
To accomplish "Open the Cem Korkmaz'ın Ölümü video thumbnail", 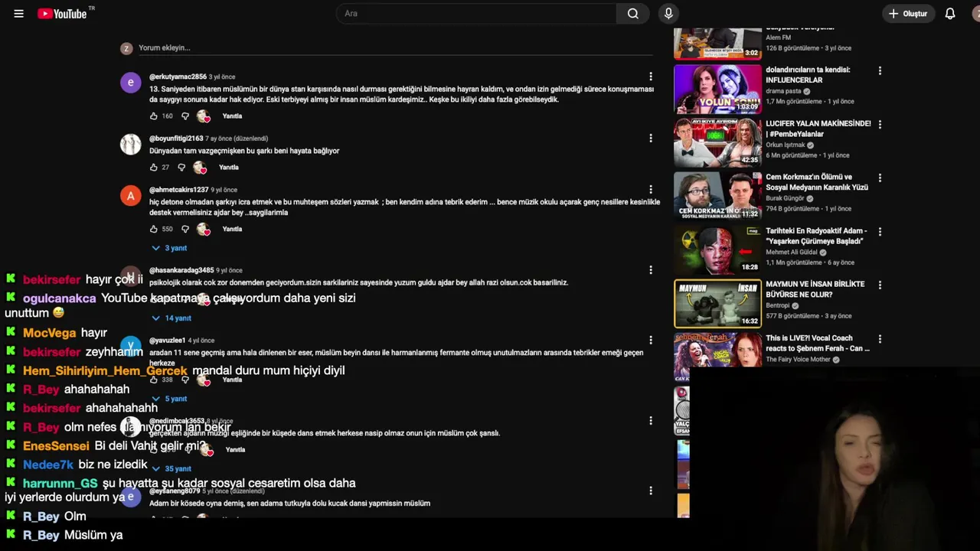I will click(717, 196).
